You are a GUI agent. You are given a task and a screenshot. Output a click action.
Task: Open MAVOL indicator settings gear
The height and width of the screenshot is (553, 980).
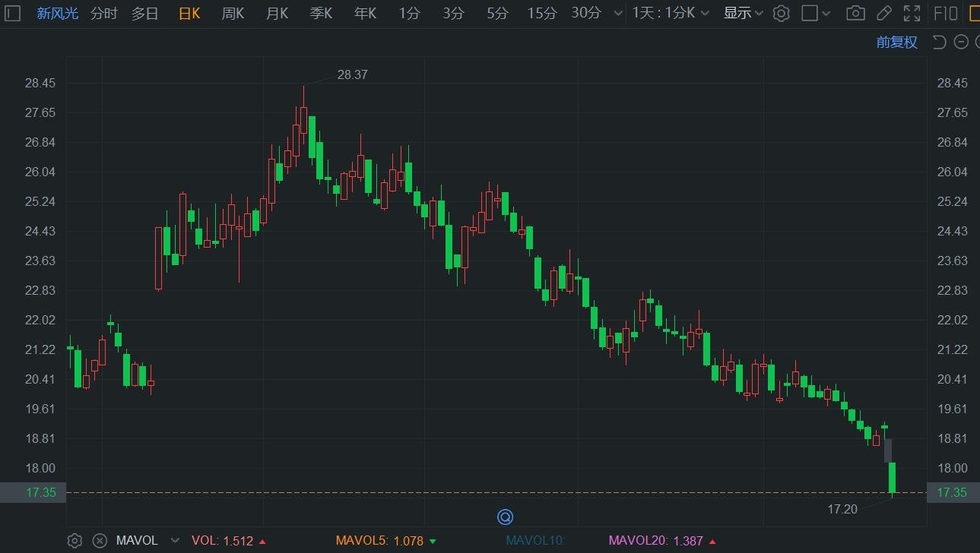tap(75, 541)
